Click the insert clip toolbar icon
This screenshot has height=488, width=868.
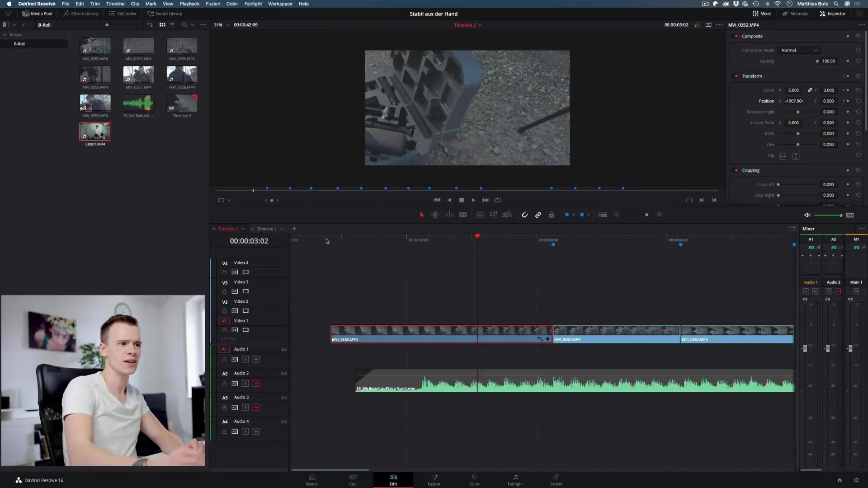(x=480, y=215)
